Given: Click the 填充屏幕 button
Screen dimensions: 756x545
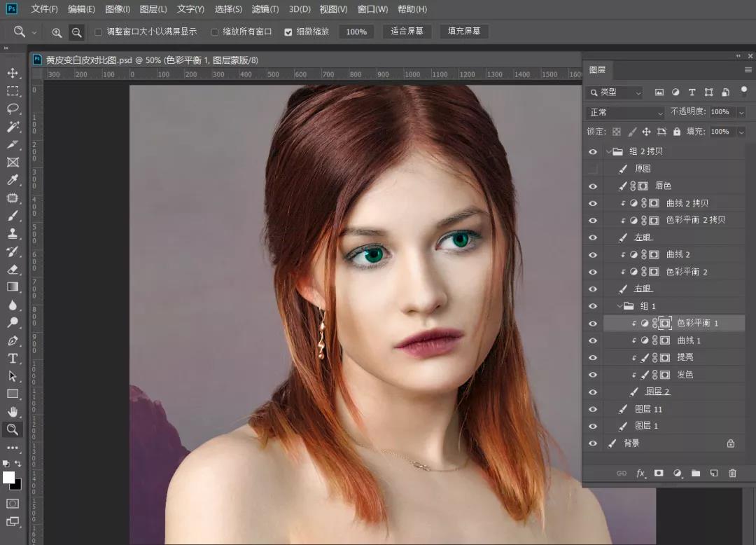Looking at the screenshot, I should pyautogui.click(x=464, y=32).
